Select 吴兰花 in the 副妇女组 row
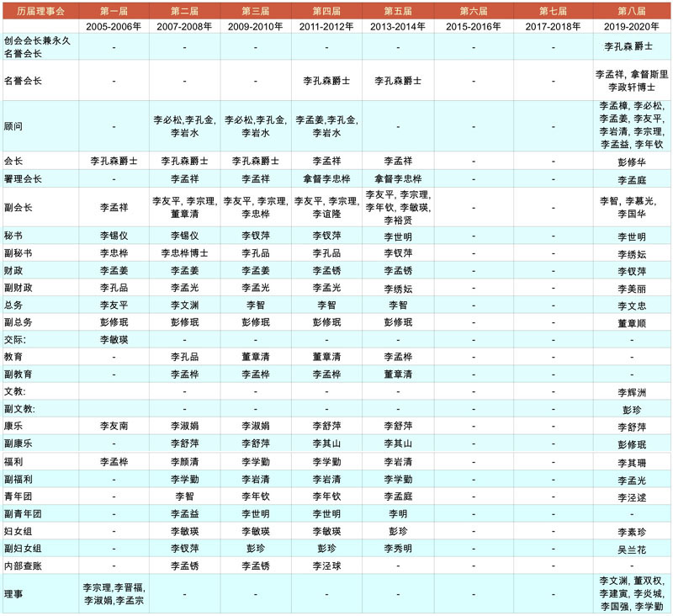This screenshot has width=673, height=616. coord(632,548)
